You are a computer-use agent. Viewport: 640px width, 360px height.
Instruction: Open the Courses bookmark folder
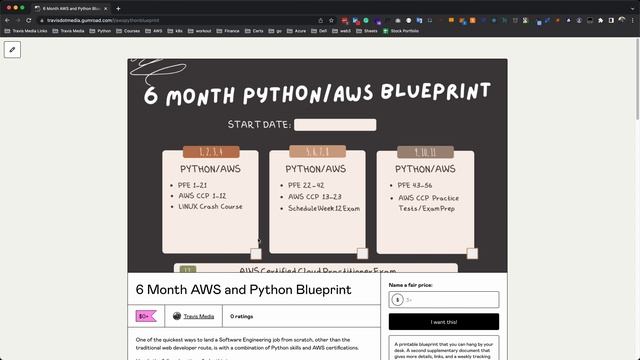pyautogui.click(x=128, y=31)
